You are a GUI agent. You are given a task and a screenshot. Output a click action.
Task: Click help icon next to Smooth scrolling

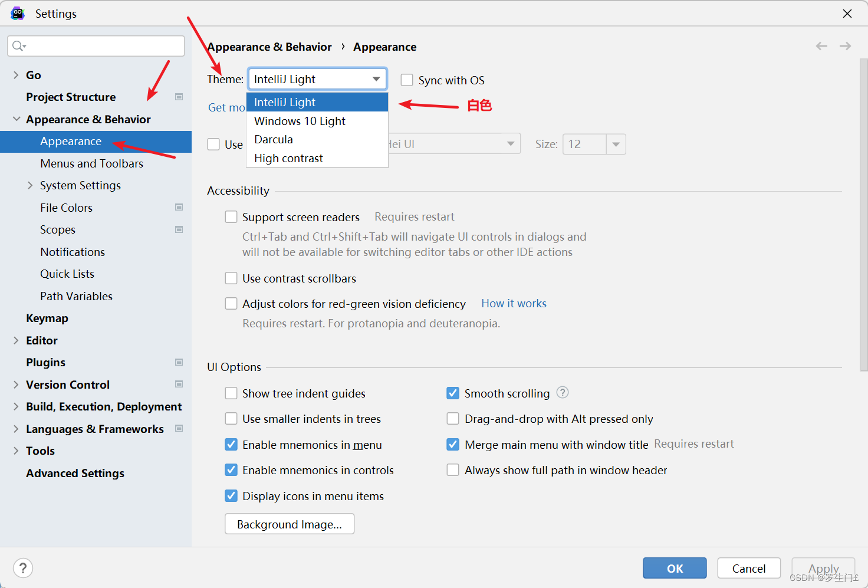(563, 392)
